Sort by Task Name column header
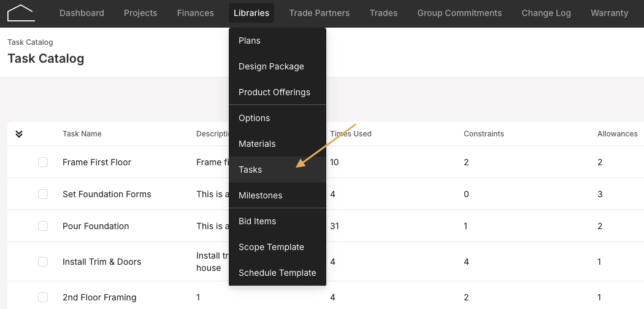Image resolution: width=644 pixels, height=309 pixels. tap(82, 134)
